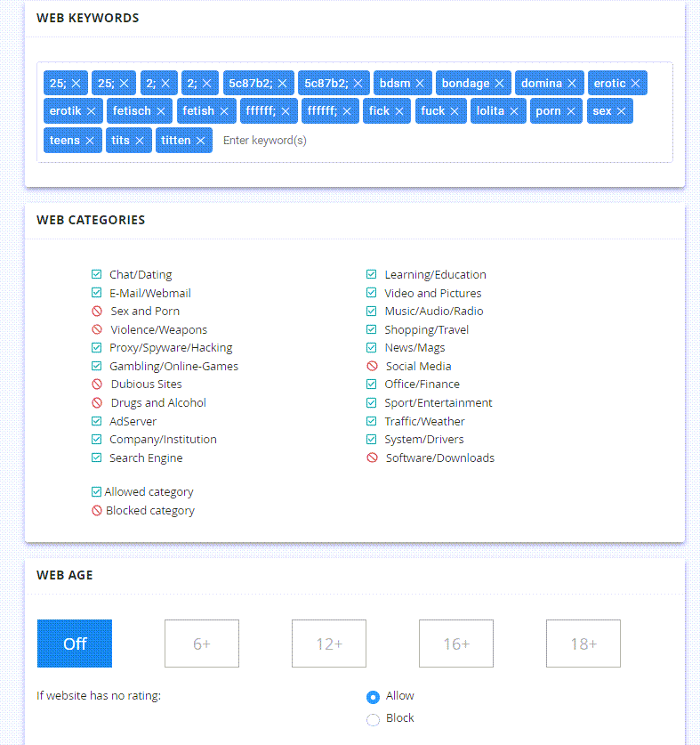Remove the "erotik" keyword tag
This screenshot has width=700, height=745.
91,111
